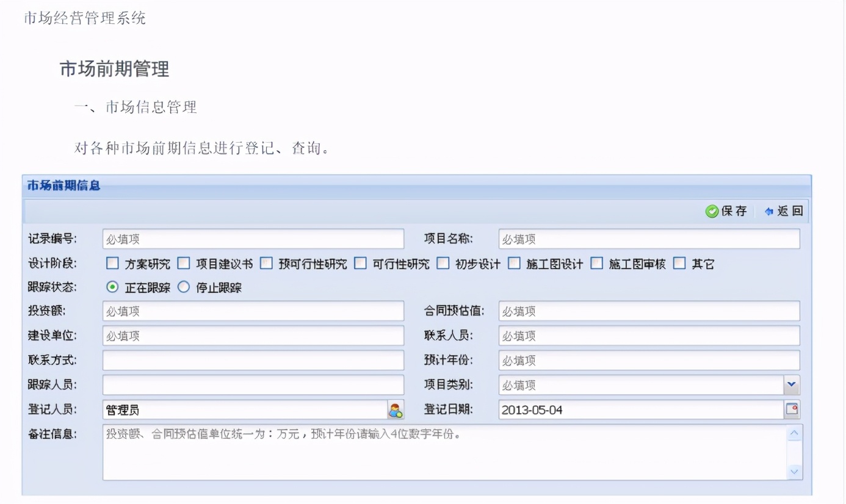Click inside the 投资额 input field
Viewport: 846px width, 504px height.
point(253,311)
